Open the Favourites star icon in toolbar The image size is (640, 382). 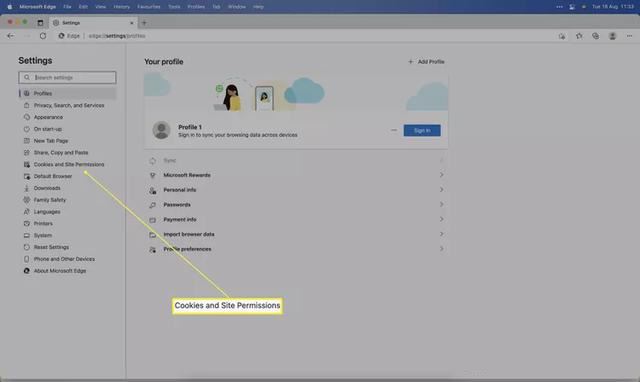[x=579, y=36]
